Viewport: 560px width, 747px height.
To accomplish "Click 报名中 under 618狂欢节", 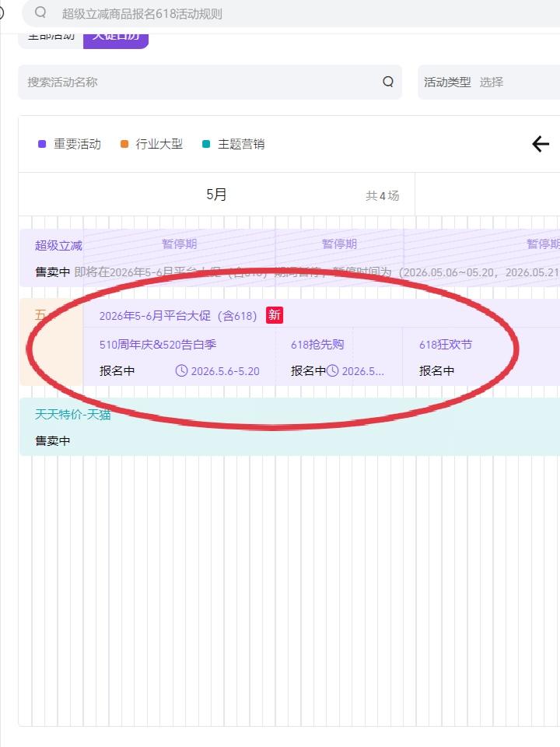I will pyautogui.click(x=436, y=370).
